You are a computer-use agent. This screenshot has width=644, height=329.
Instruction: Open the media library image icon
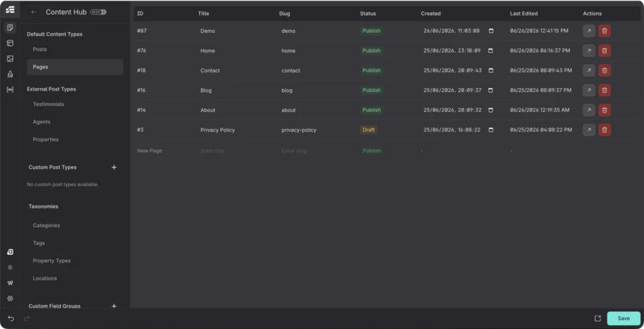coord(10,59)
